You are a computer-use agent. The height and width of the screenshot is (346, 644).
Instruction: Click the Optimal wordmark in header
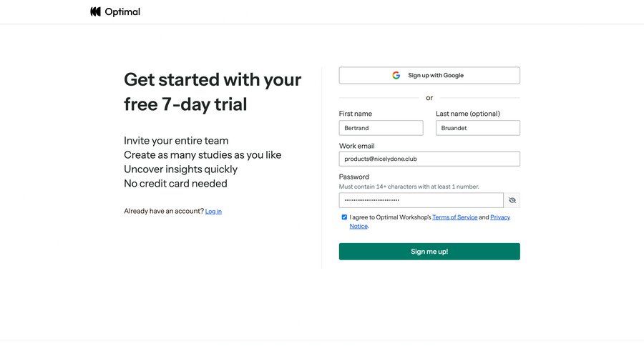coord(122,11)
